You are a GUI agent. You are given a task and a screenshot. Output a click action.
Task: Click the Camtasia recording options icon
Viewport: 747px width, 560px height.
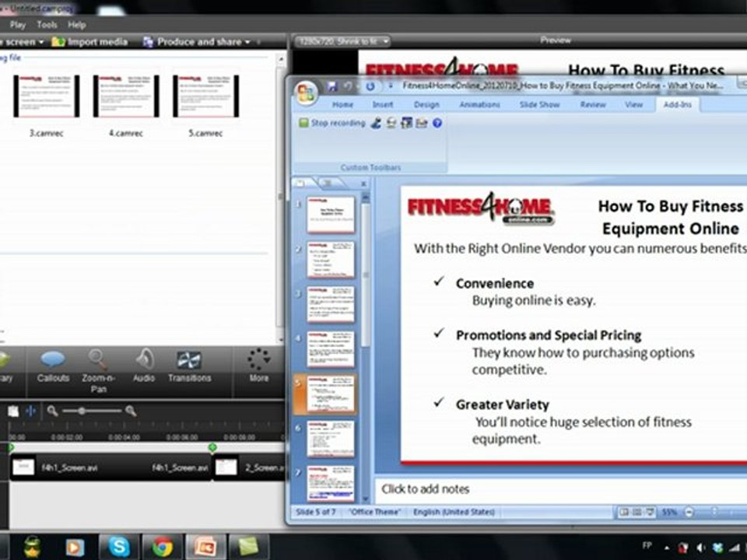pos(422,124)
